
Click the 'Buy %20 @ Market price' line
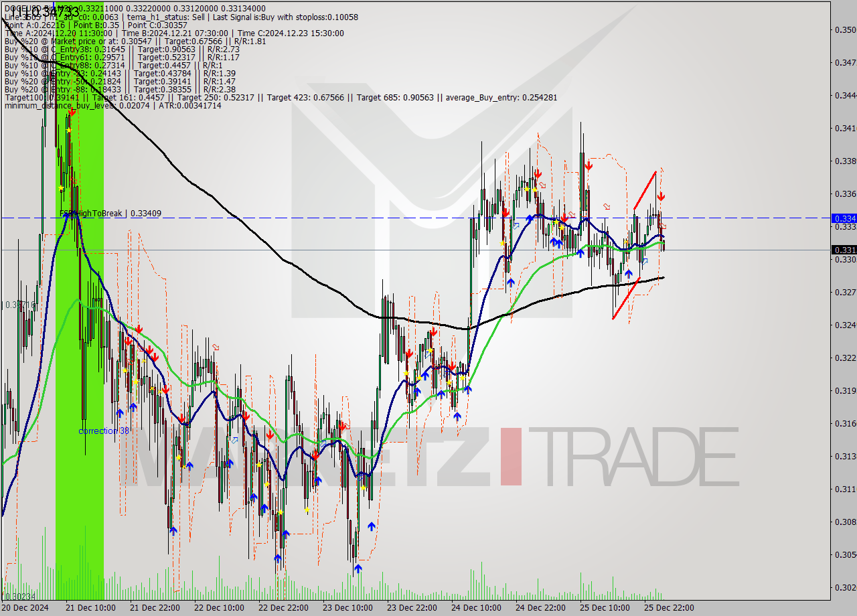[135, 41]
